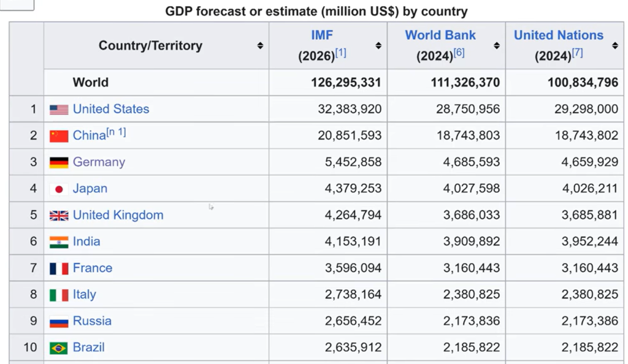Open the United States country page
628x364 pixels.
coord(111,109)
